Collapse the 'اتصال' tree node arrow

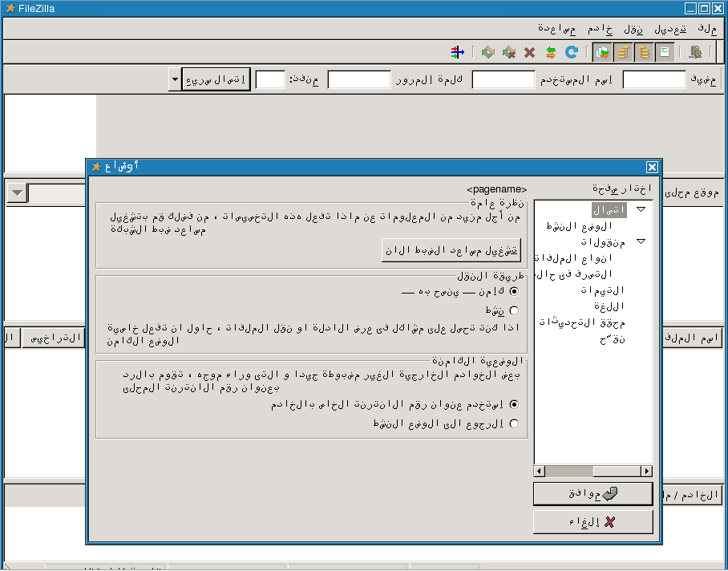pyautogui.click(x=641, y=210)
